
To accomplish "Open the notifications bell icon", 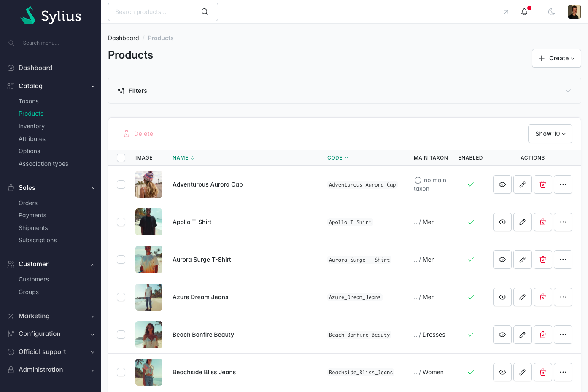I will pos(524,12).
